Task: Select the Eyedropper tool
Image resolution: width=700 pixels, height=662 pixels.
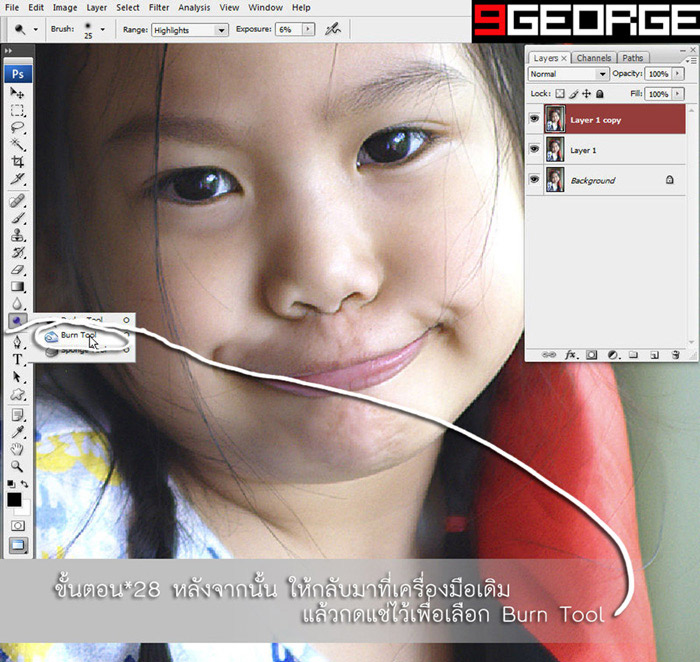Action: pyautogui.click(x=17, y=433)
